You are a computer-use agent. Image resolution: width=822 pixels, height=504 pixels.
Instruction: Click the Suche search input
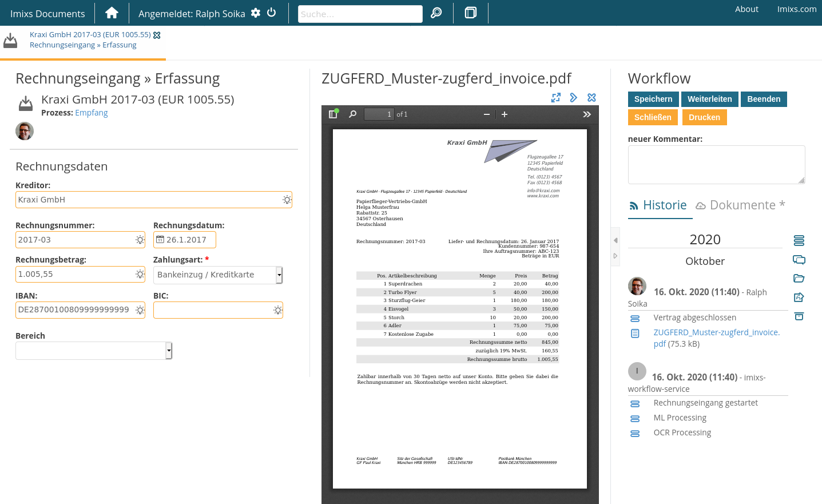pyautogui.click(x=360, y=14)
